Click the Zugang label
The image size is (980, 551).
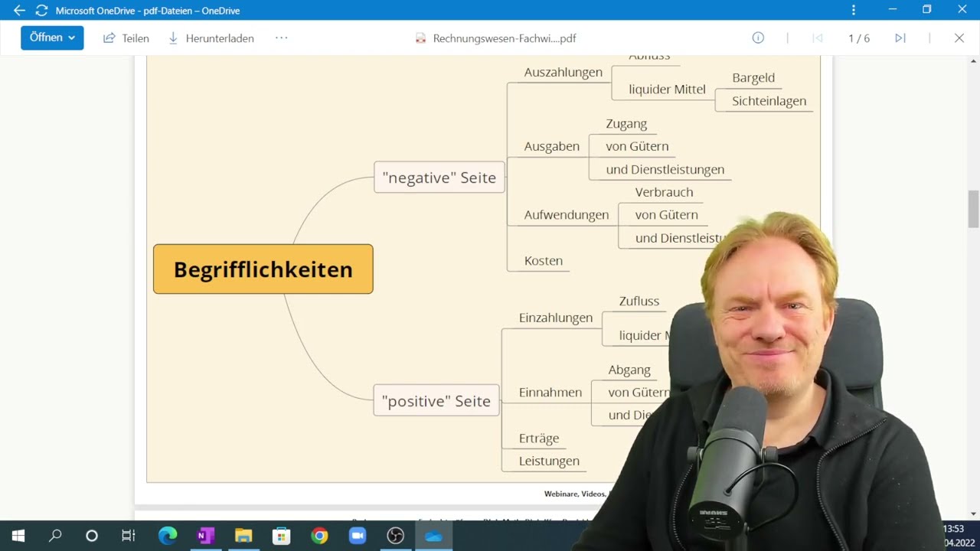tap(626, 123)
